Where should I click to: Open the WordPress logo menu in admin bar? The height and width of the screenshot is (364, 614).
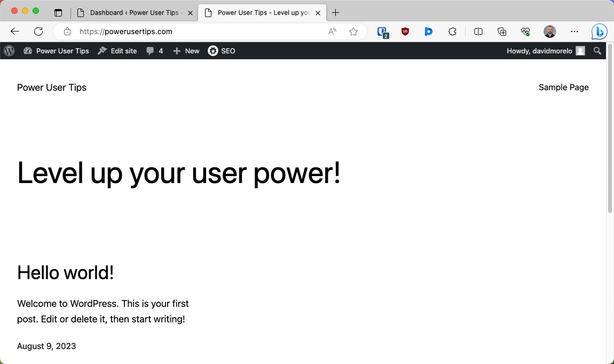[9, 51]
